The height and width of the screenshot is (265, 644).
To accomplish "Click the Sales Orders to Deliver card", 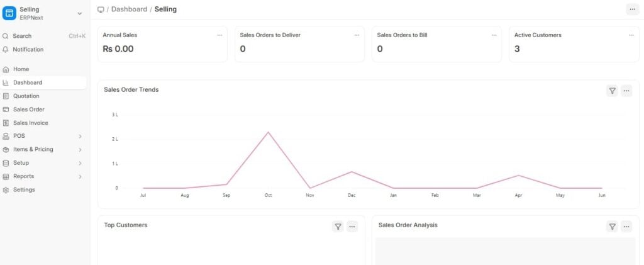I will click(x=299, y=44).
